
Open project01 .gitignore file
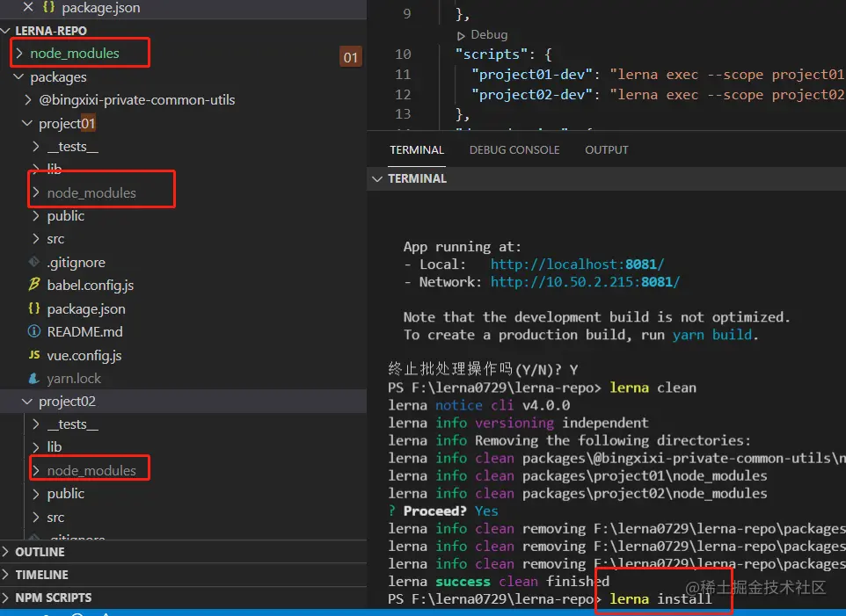[x=77, y=263]
